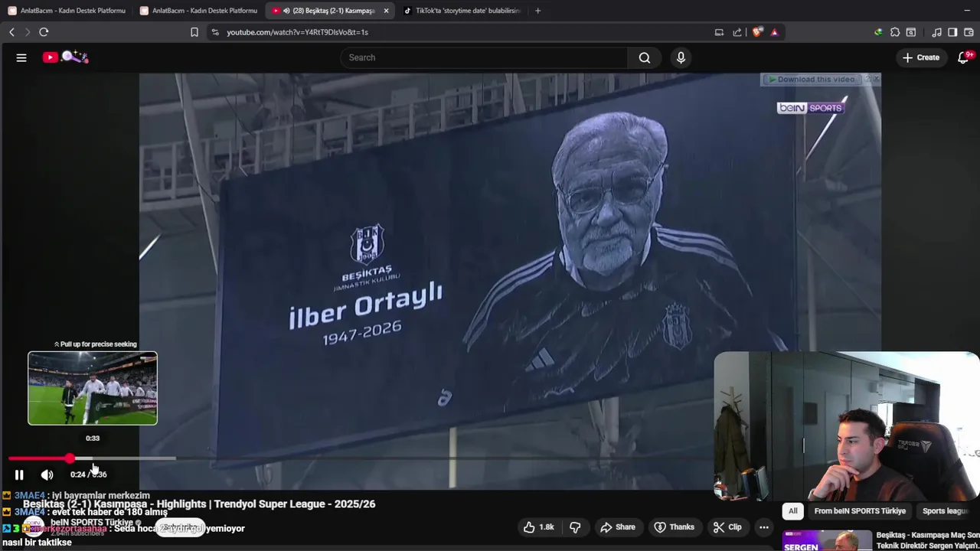This screenshot has width=980, height=551.
Task: Pause the video playback
Action: tap(19, 474)
